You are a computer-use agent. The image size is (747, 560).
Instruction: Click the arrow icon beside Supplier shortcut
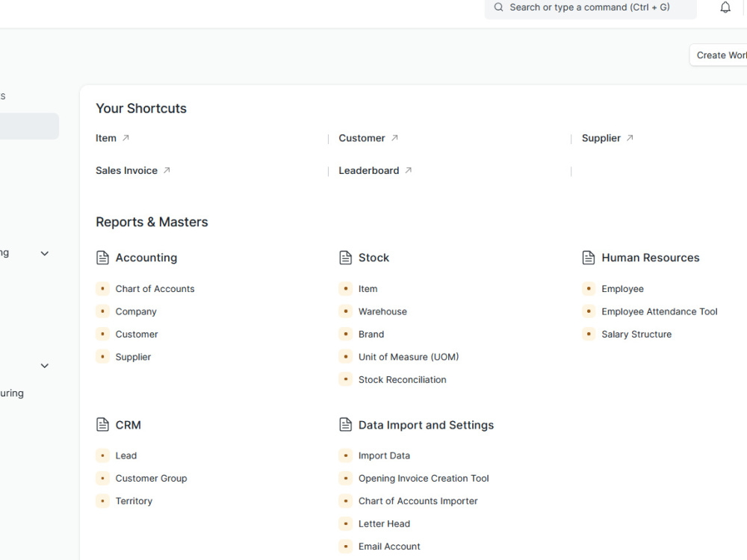(630, 137)
